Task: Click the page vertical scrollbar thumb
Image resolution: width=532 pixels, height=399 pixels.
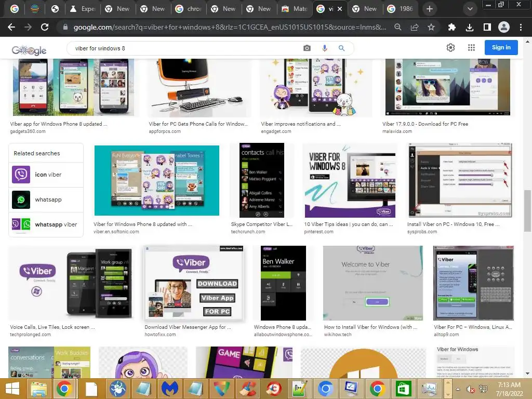Action: tap(528, 210)
